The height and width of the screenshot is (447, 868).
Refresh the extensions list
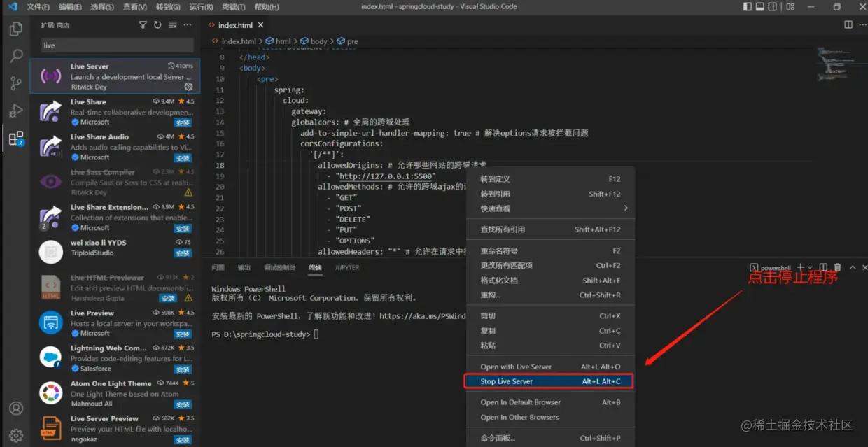click(157, 24)
